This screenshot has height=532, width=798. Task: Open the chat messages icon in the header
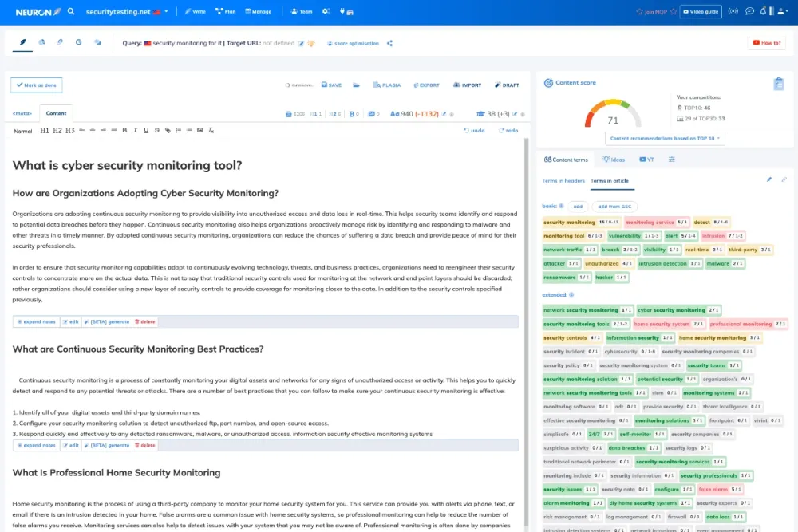click(749, 11)
